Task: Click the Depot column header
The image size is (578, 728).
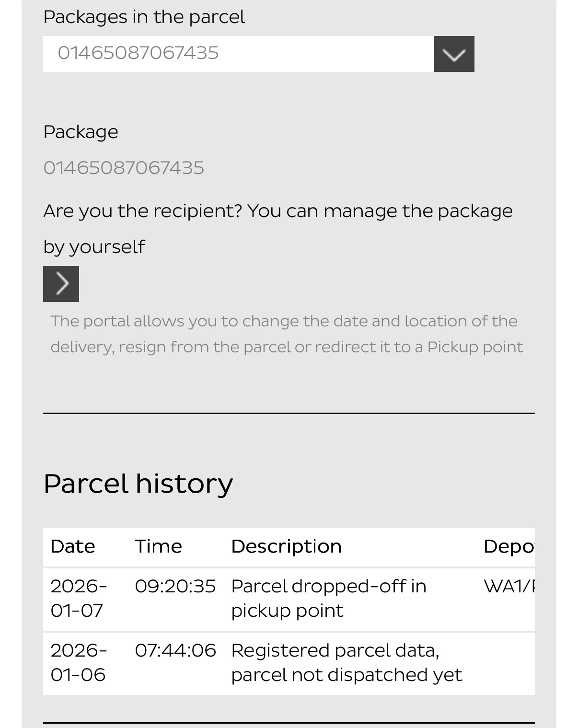Action: click(x=508, y=547)
